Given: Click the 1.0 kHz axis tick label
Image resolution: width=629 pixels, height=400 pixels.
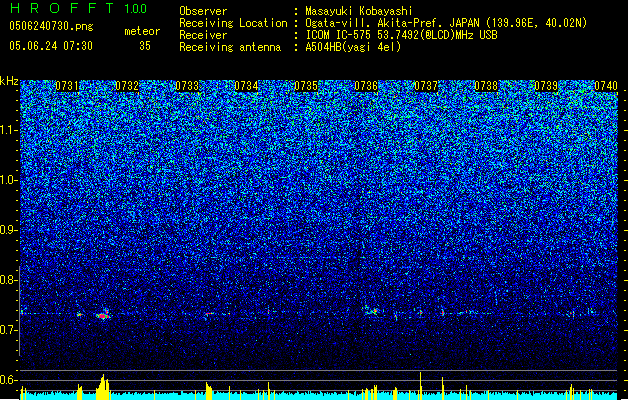Looking at the screenshot, I should click(x=9, y=180).
